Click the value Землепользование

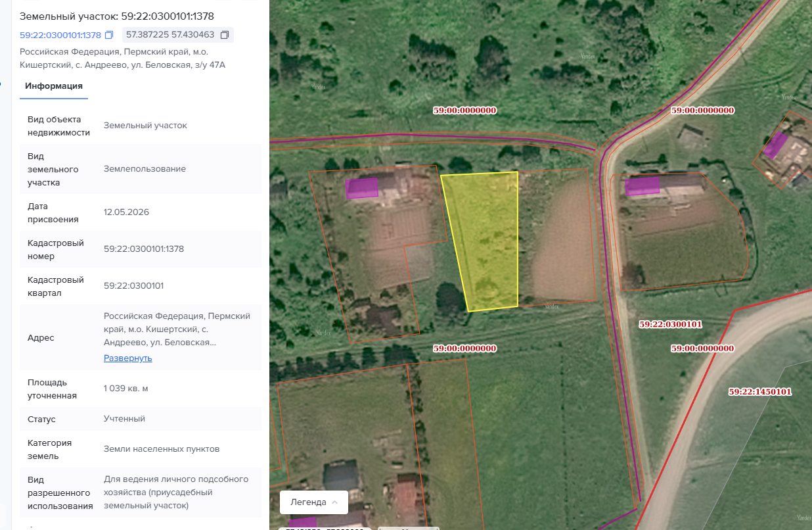[145, 169]
